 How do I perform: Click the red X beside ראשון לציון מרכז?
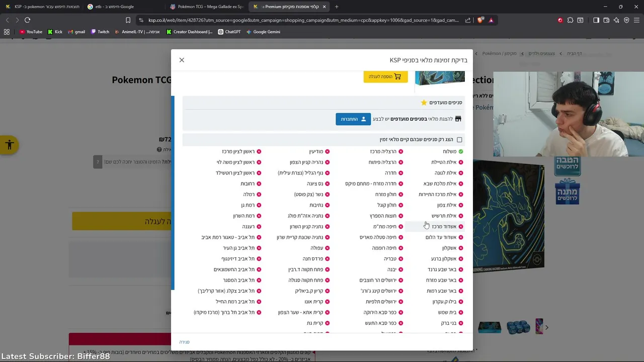point(259,151)
